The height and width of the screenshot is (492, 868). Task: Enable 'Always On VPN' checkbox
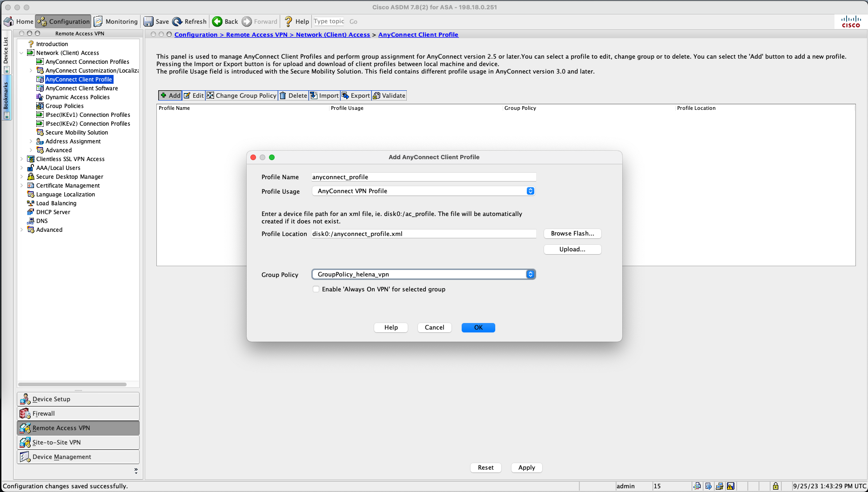point(316,289)
